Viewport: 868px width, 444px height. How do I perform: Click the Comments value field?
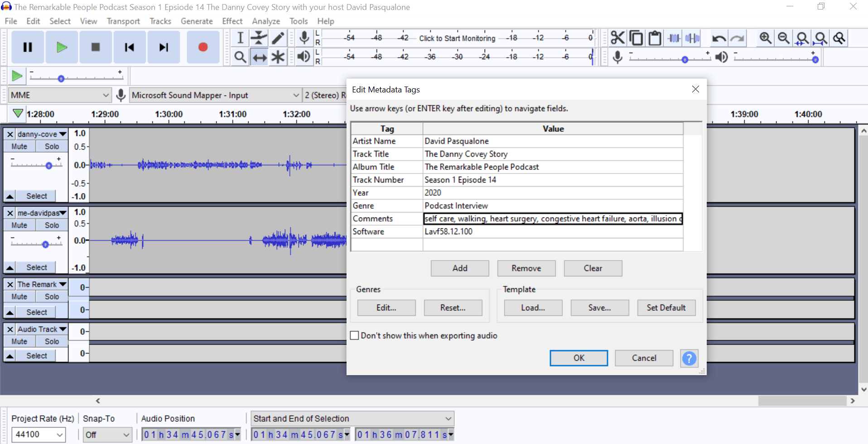(552, 219)
